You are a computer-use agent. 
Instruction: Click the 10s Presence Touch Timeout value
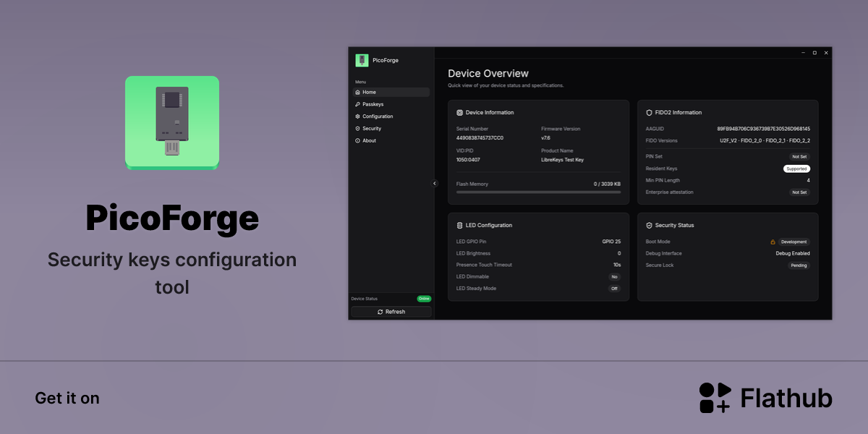(x=617, y=265)
